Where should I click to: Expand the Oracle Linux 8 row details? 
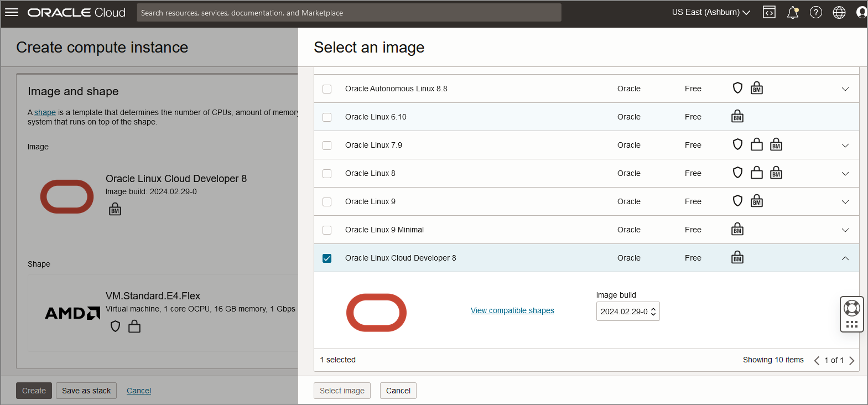pyautogui.click(x=845, y=174)
